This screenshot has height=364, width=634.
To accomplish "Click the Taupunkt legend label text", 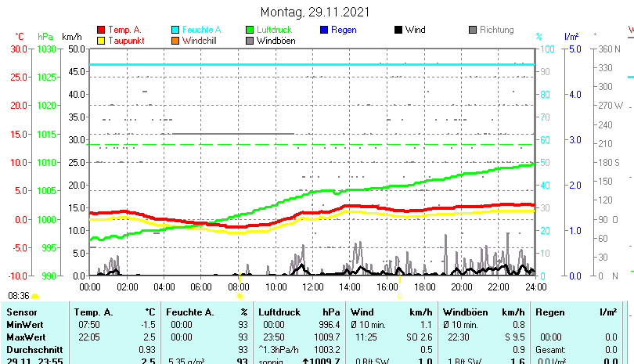I will click(126, 40).
